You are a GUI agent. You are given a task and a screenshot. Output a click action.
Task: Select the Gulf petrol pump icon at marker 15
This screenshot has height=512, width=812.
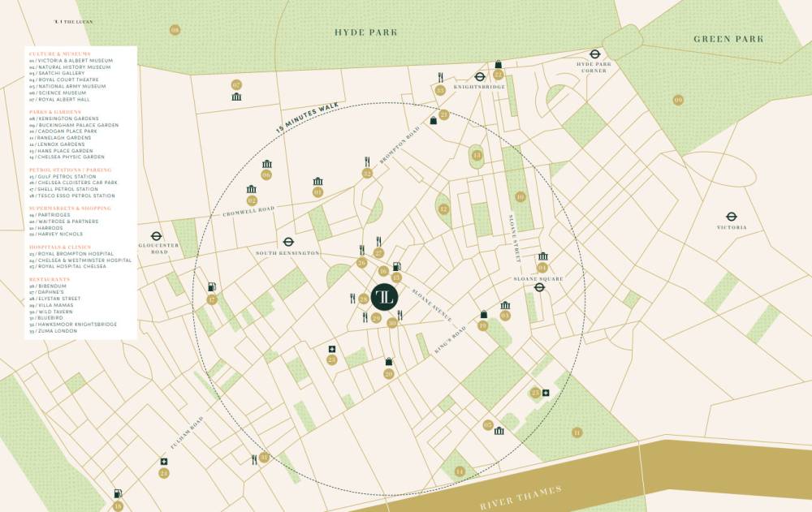(397, 267)
